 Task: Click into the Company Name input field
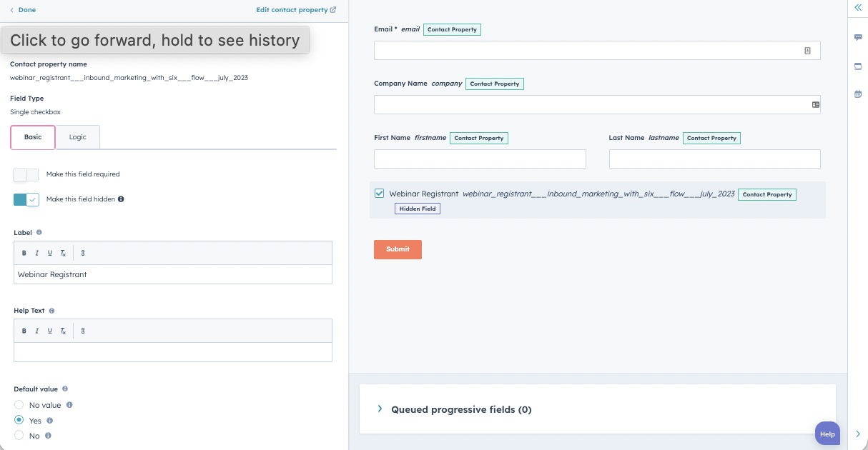pos(591,104)
